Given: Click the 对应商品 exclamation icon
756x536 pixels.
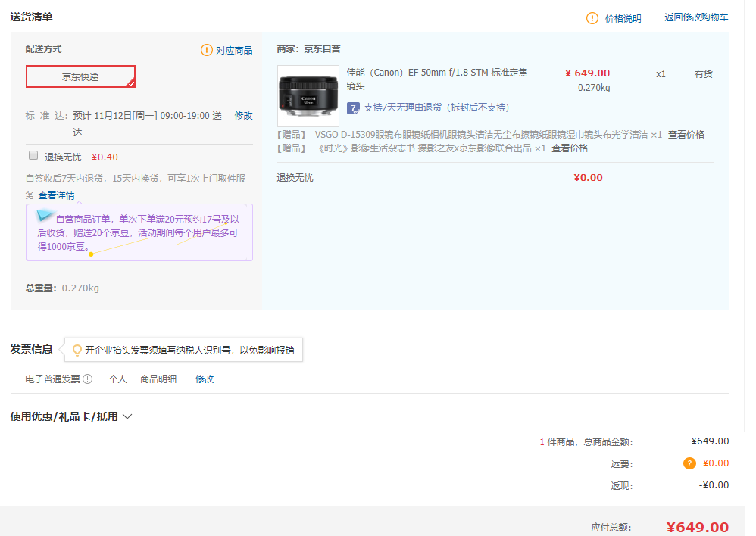Looking at the screenshot, I should pos(207,50).
